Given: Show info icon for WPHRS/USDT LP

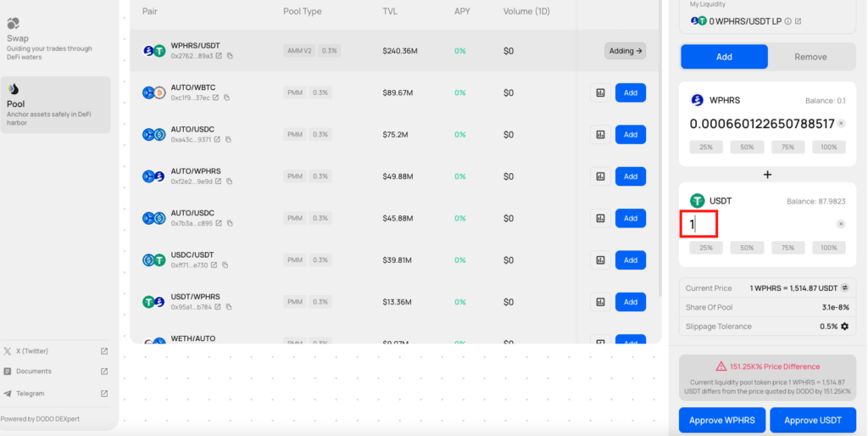Looking at the screenshot, I should [788, 21].
